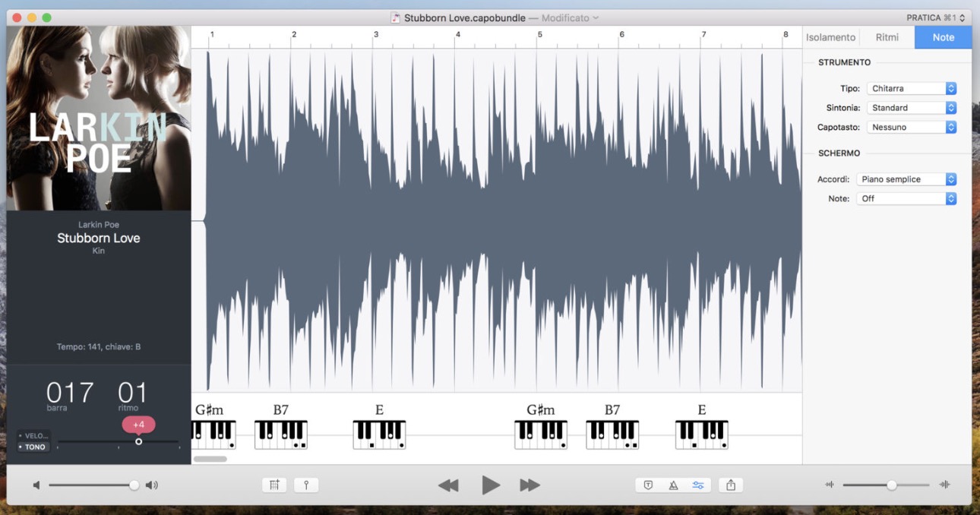Image resolution: width=980 pixels, height=515 pixels.
Task: Open the Capotasto dropdown showing Nessuno
Action: click(912, 128)
